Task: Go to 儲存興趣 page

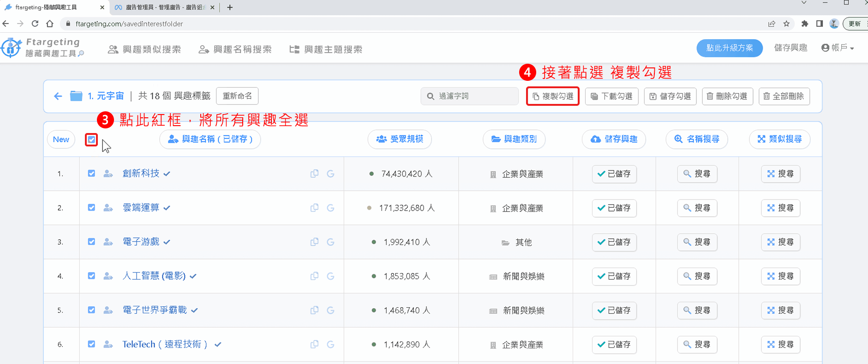Action: [x=791, y=48]
